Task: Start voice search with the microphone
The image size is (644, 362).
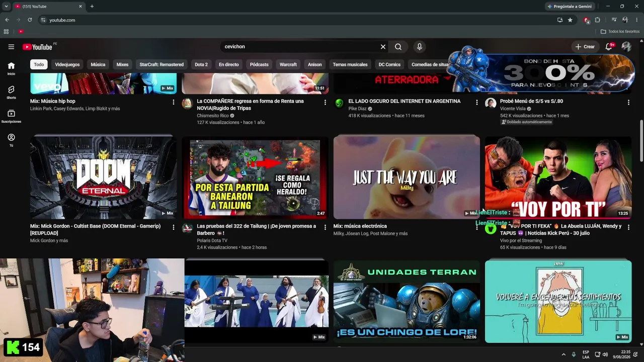Action: [x=419, y=47]
